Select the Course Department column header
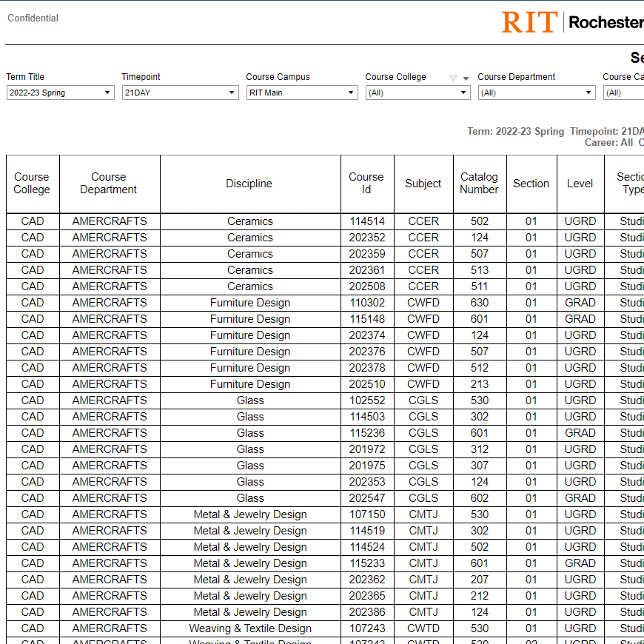 click(109, 184)
